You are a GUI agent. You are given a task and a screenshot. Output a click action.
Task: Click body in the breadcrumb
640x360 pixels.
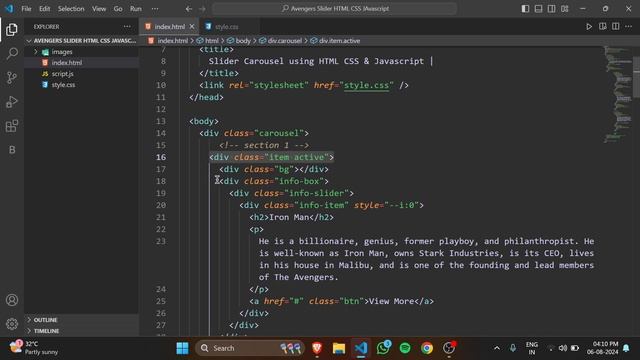(x=243, y=41)
